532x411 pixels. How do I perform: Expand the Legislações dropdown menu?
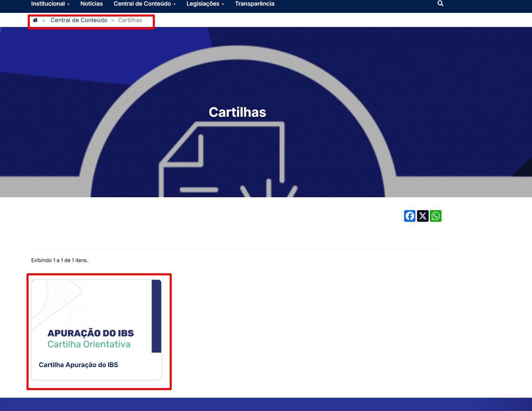tap(205, 3)
